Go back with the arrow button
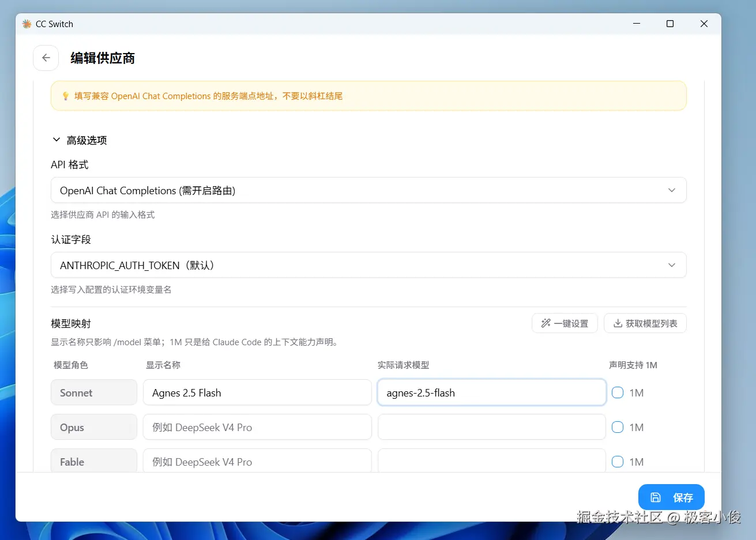This screenshot has width=756, height=540. pos(46,58)
